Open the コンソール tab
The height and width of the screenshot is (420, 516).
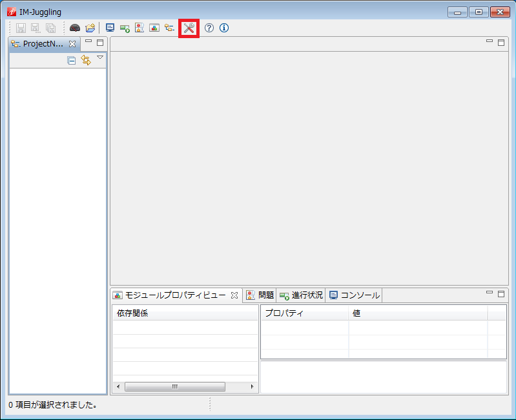tap(354, 295)
